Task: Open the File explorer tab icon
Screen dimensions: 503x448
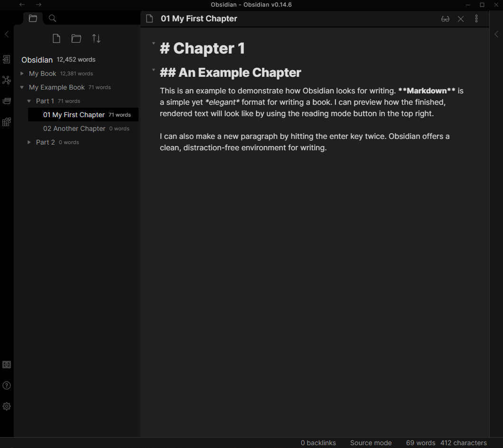Action: click(33, 18)
